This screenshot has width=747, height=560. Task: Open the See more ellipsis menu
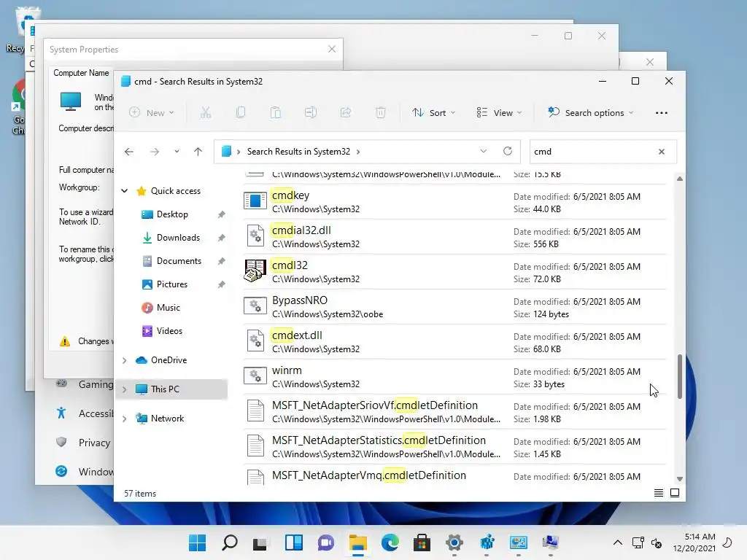click(661, 113)
